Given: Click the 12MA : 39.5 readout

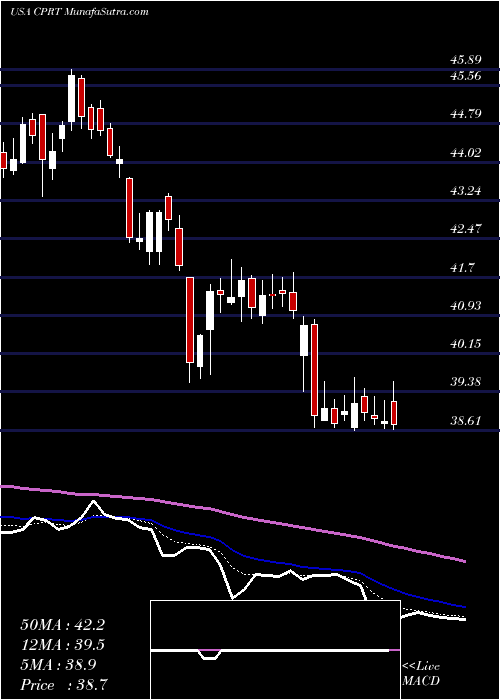Looking at the screenshot, I should [62, 645].
